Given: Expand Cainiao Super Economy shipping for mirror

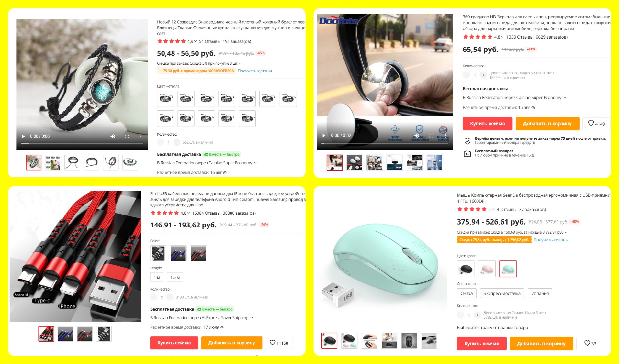Looking at the screenshot, I should (514, 97).
